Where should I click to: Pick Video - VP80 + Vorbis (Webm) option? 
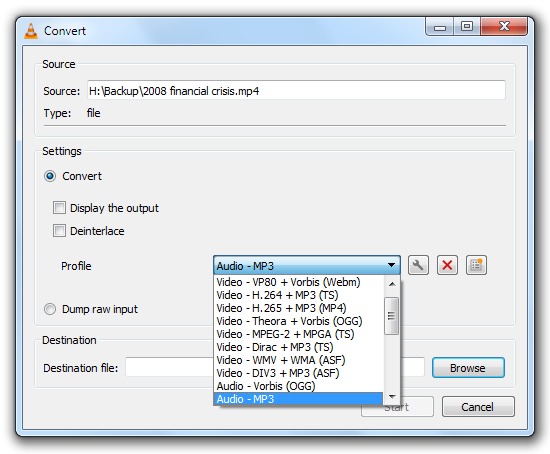(x=288, y=282)
